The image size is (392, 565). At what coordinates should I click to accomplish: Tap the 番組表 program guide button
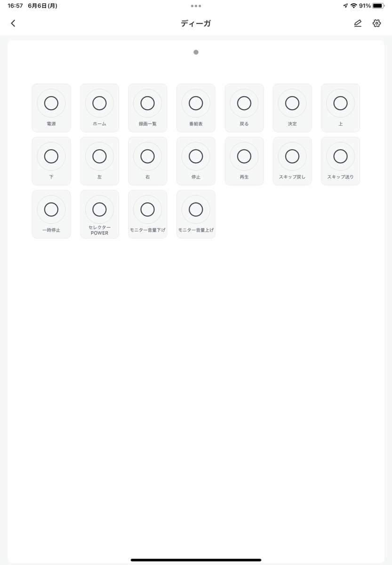coord(196,108)
